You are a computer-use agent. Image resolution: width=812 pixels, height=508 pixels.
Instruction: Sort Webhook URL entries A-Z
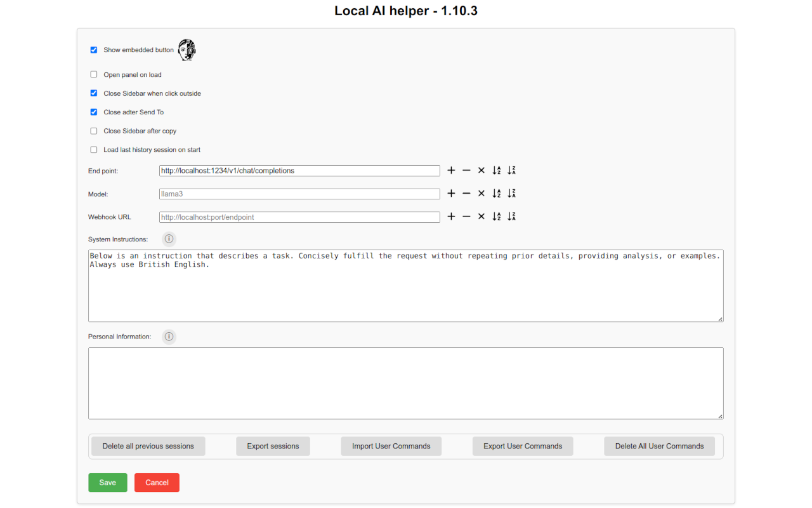coord(496,217)
